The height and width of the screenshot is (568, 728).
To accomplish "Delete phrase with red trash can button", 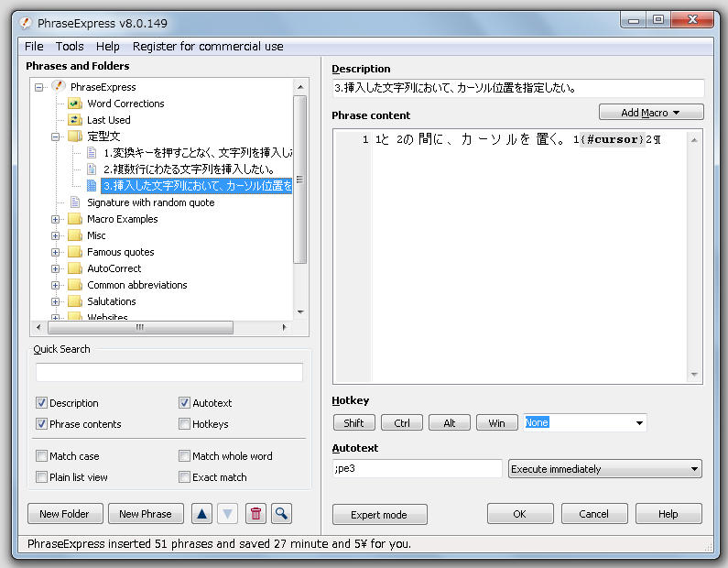I will [x=255, y=514].
